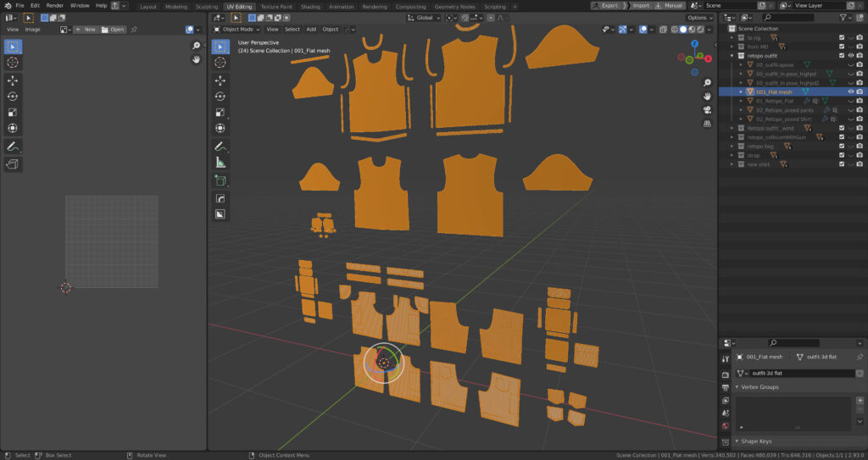Screen dimensions: 868x460
Task: Uncheck the 'retopo outfit' collection checkbox
Action: pyautogui.click(x=841, y=55)
